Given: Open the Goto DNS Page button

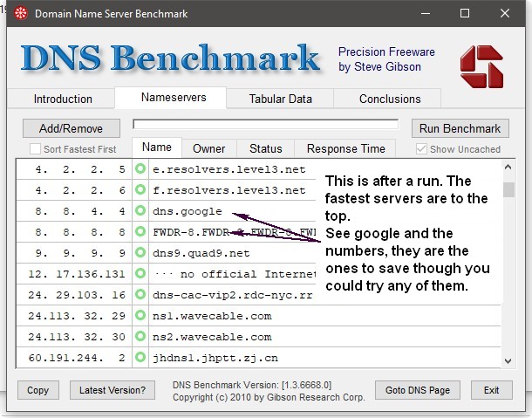Looking at the screenshot, I should tap(418, 390).
